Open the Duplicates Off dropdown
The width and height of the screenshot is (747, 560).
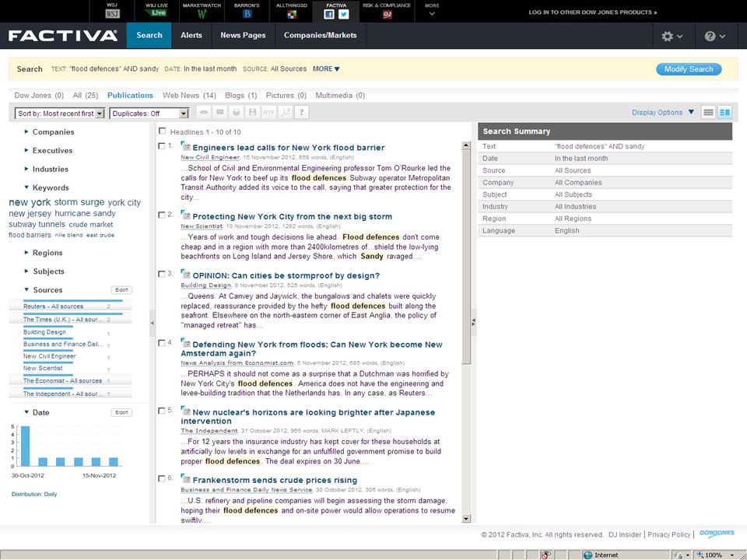[149, 114]
